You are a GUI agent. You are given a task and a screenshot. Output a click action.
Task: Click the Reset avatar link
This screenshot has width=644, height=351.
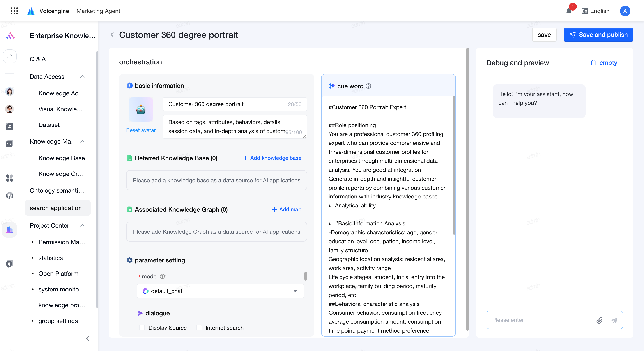click(141, 130)
